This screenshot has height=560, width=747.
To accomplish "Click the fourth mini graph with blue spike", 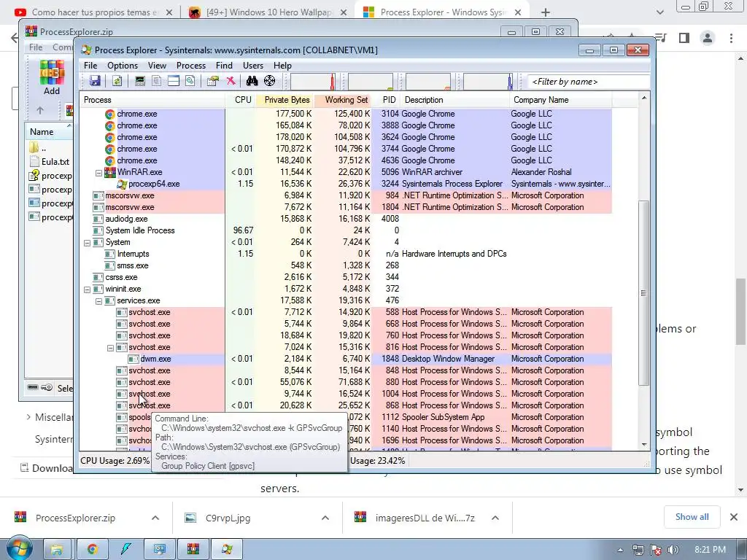I will [x=488, y=82].
